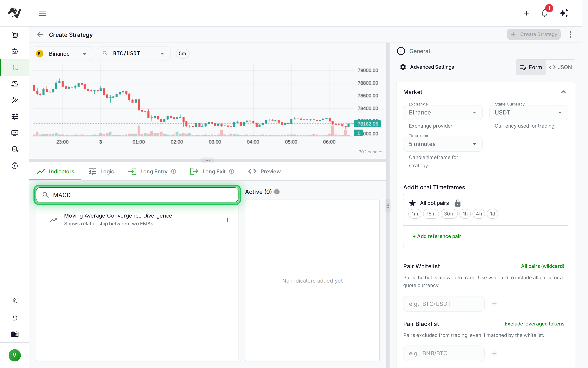
Task: Open the Binance chart exchange dropdown
Action: click(x=63, y=54)
